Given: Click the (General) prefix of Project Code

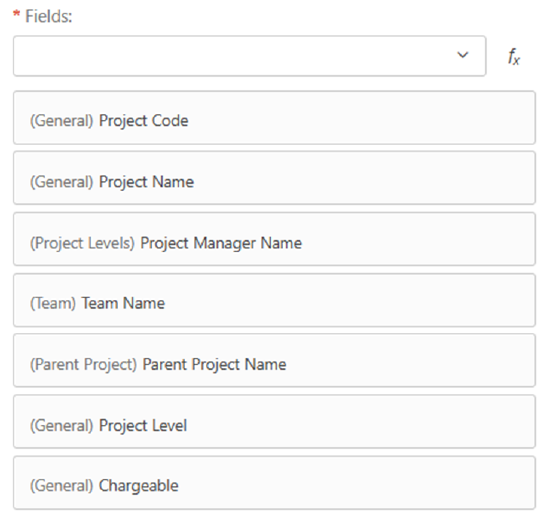Looking at the screenshot, I should point(61,121).
